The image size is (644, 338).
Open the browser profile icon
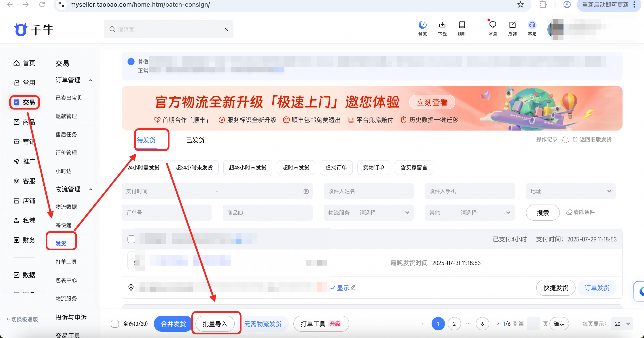[567, 4]
